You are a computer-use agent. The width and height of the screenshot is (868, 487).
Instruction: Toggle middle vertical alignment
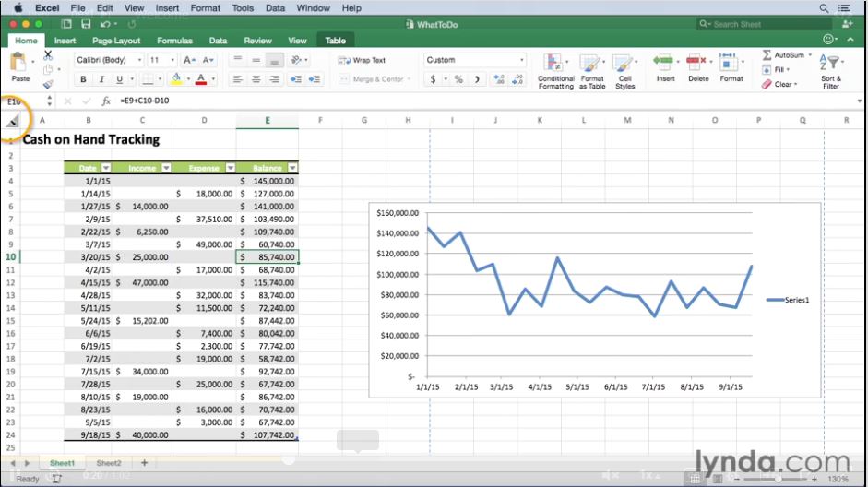click(x=256, y=60)
